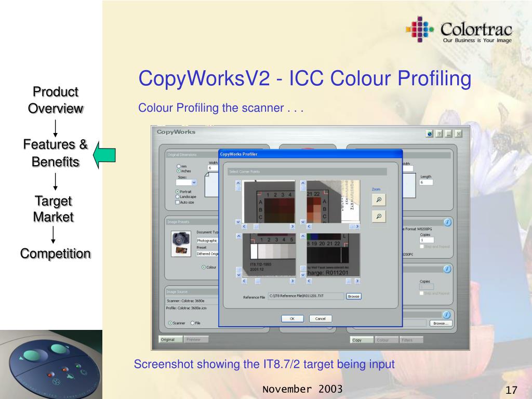Switch to the Filters tab

411,340
